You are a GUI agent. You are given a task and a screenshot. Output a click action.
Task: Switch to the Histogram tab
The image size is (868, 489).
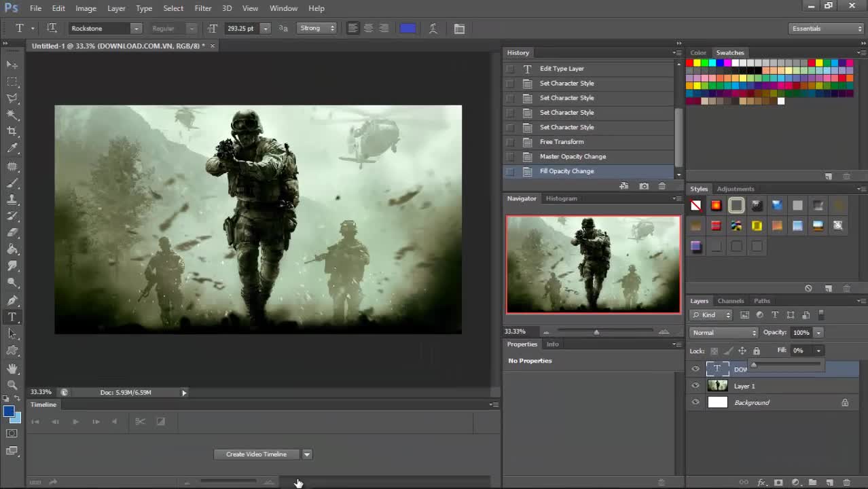tap(562, 198)
